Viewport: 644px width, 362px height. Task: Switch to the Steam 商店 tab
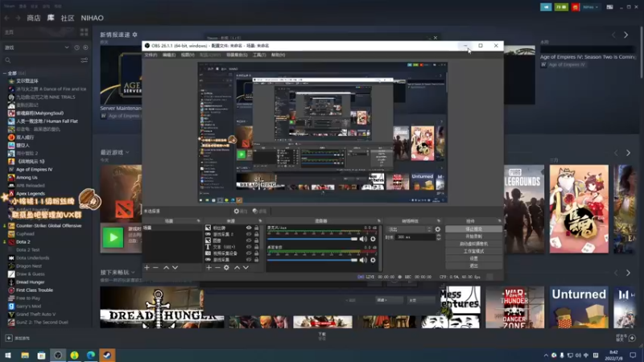[34, 18]
